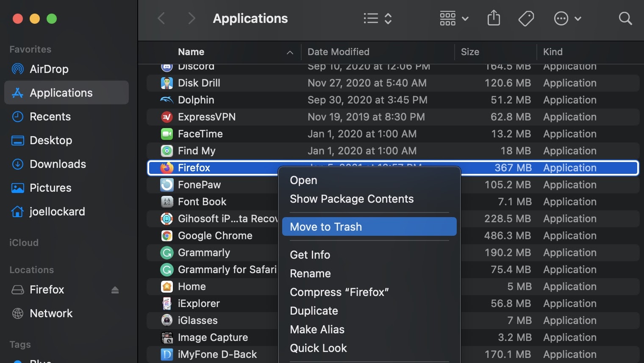644x363 pixels.
Task: Click the Tags icon in toolbar
Action: pos(526,18)
